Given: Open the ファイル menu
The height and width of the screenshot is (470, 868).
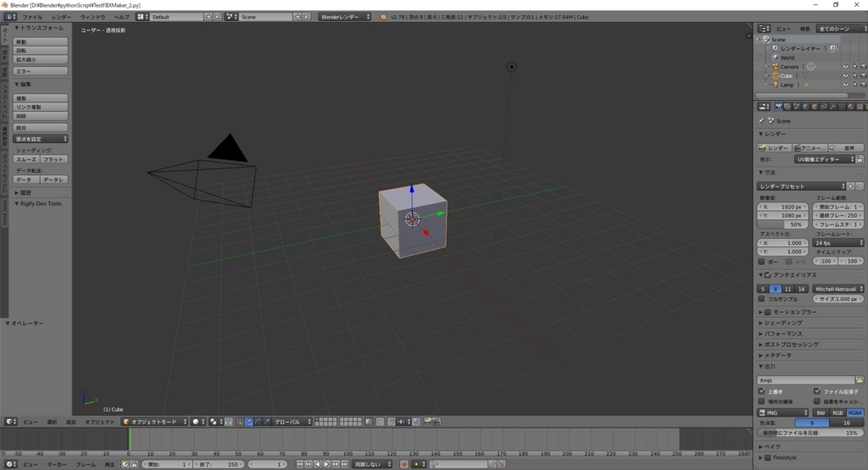Looking at the screenshot, I should [x=32, y=17].
